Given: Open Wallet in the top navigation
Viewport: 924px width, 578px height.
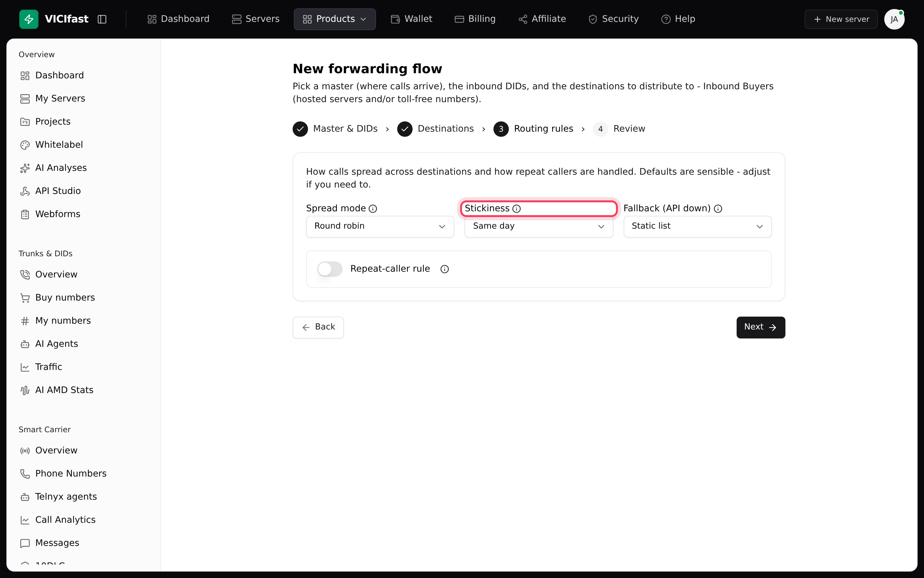Looking at the screenshot, I should (x=411, y=19).
